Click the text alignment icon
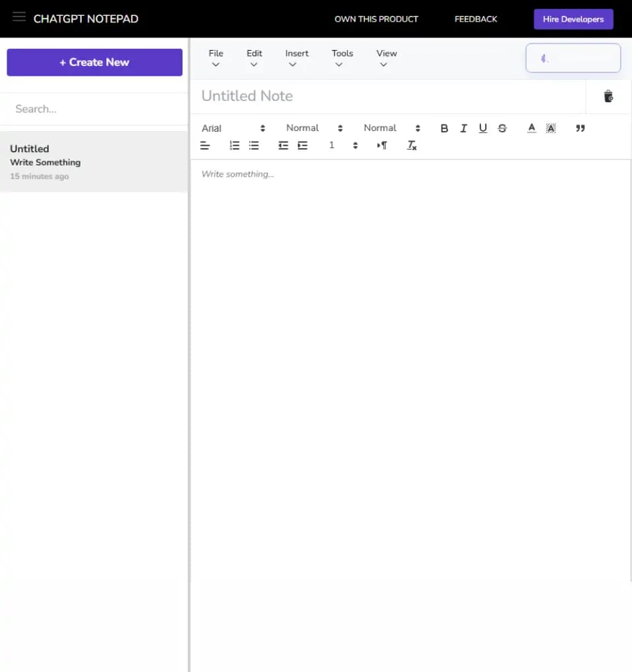Screen dimensions: 632x672 205,146
